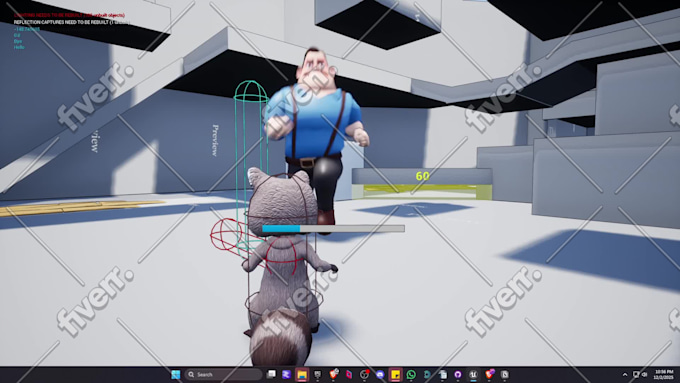Show hidden system tray icons
The width and height of the screenshot is (680, 383).
(x=624, y=374)
